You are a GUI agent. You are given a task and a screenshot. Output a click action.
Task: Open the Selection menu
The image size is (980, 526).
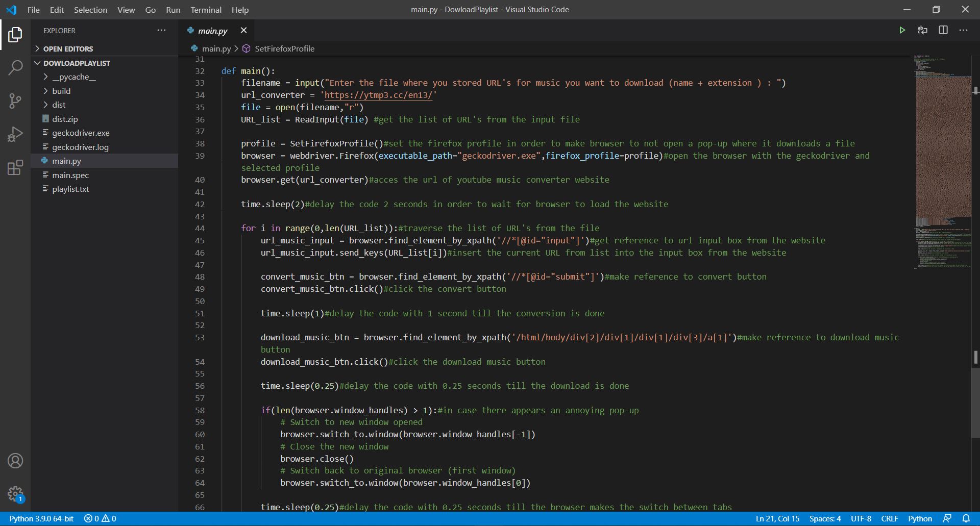(90, 10)
